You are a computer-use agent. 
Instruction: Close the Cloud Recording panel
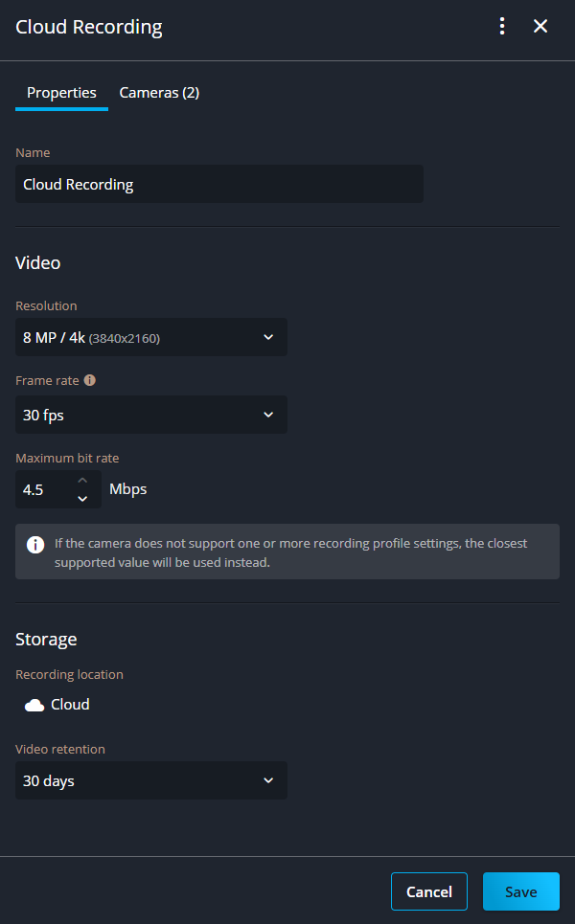pos(540,27)
